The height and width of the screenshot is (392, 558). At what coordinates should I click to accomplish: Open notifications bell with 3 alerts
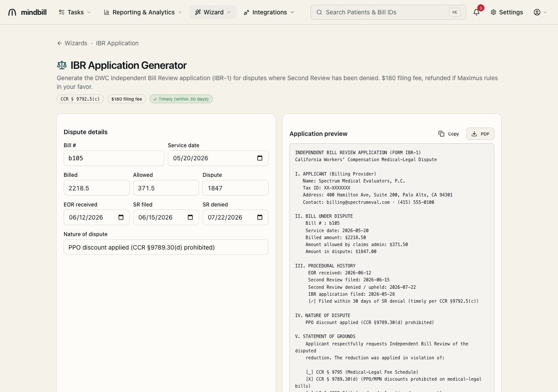476,12
